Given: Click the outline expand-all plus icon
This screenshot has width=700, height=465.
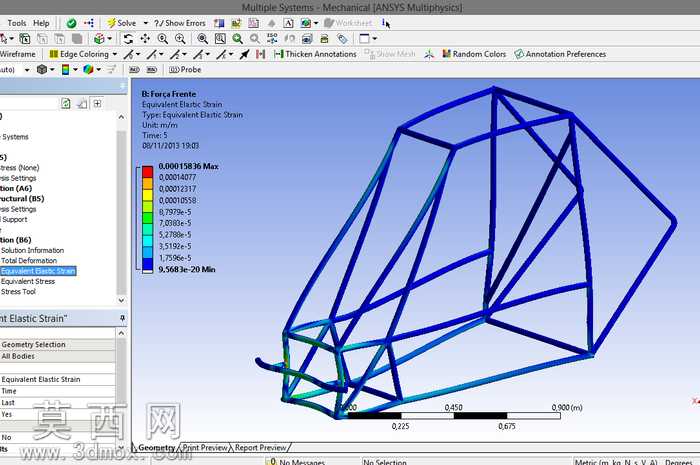Looking at the screenshot, I should coord(97,104).
